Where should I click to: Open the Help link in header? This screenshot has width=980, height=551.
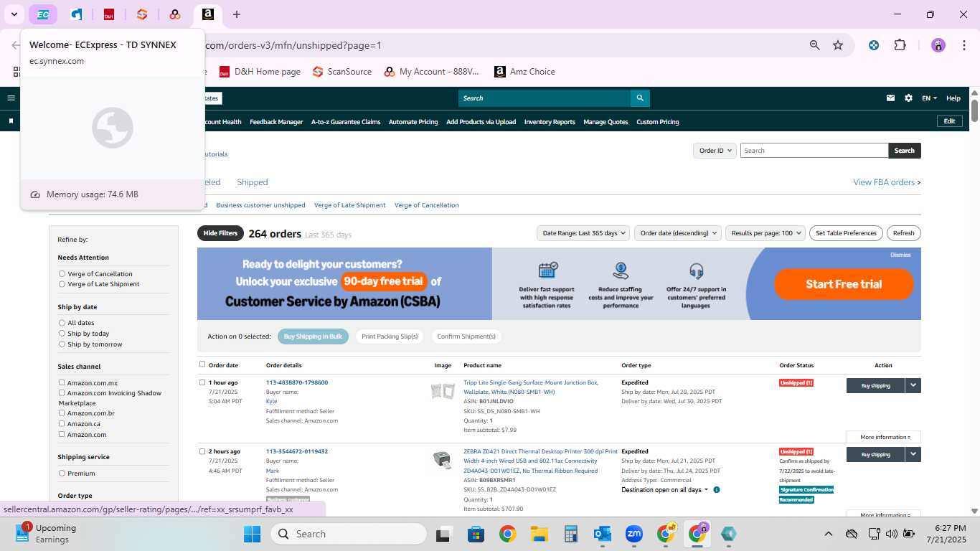coord(953,98)
